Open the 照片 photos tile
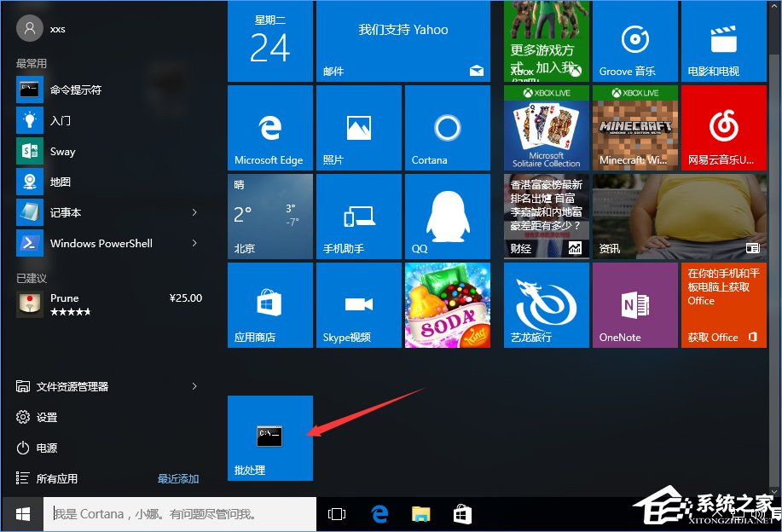This screenshot has width=782, height=532. tap(358, 128)
